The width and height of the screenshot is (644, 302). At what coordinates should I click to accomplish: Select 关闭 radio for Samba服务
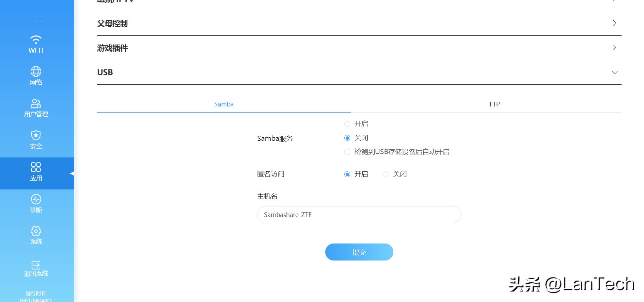tap(347, 138)
